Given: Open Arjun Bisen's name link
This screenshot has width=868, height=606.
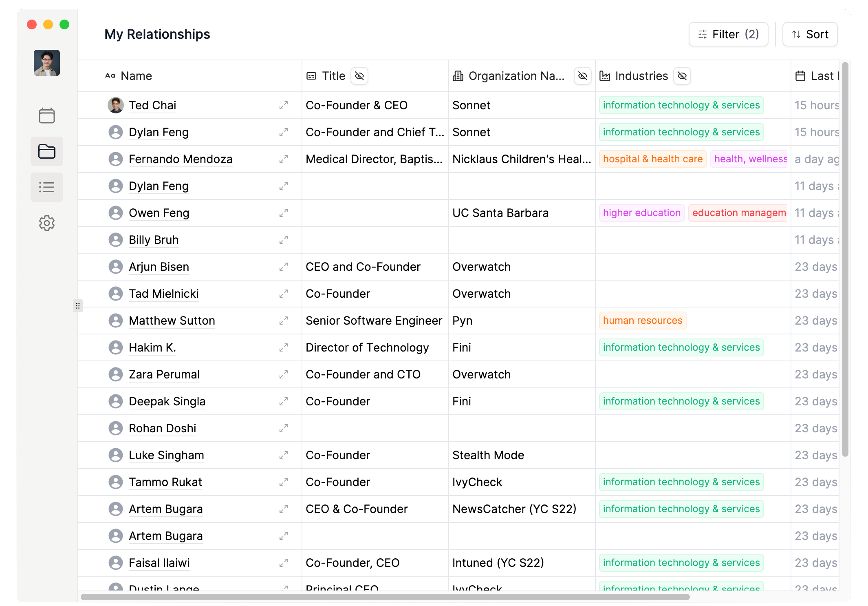Looking at the screenshot, I should pos(159,267).
